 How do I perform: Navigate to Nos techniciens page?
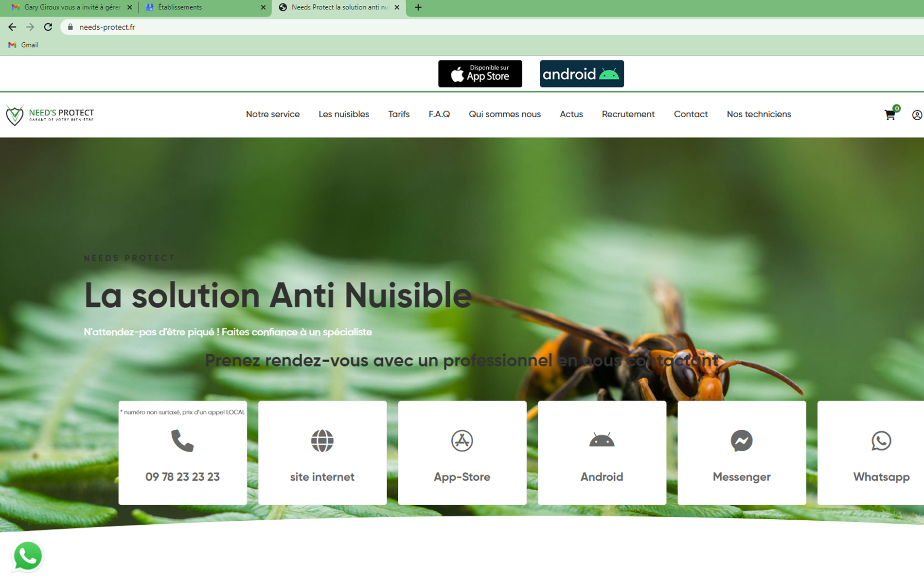coord(758,114)
